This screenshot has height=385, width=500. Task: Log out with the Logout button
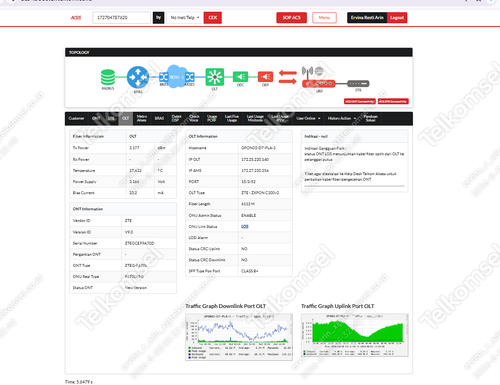tap(397, 18)
